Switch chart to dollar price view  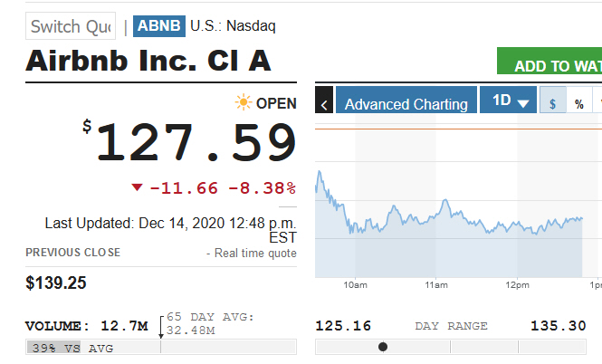(552, 103)
